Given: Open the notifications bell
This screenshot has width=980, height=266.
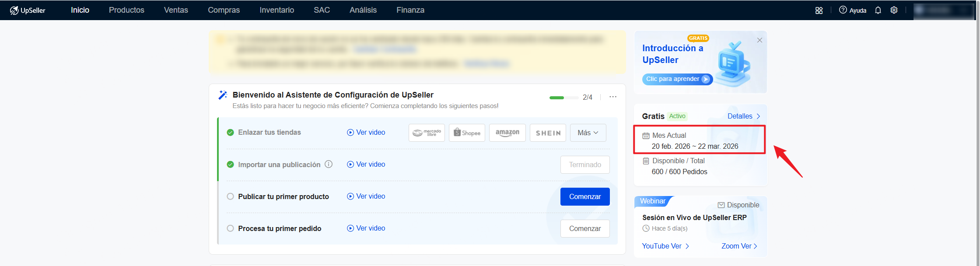Looking at the screenshot, I should point(878,10).
